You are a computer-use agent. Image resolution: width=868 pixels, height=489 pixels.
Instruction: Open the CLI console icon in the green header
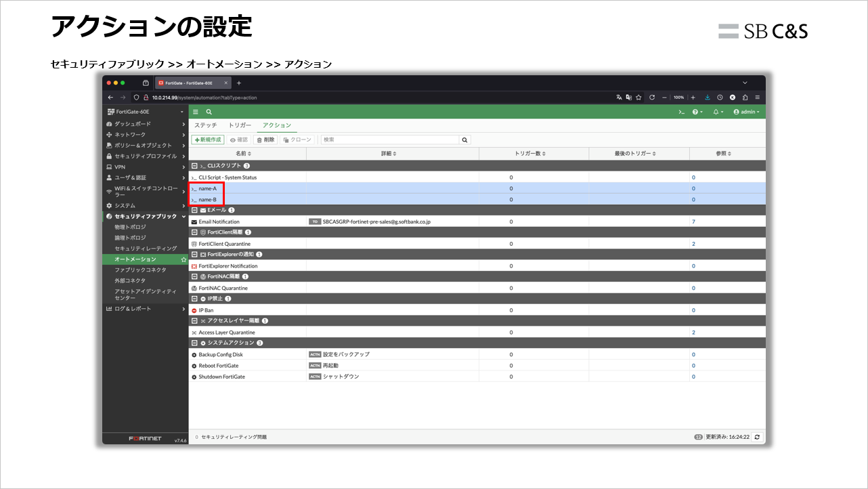(682, 112)
